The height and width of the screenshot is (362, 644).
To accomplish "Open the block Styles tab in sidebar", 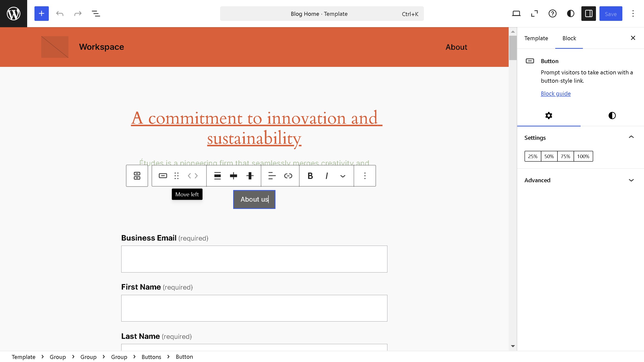I will pos(612,116).
